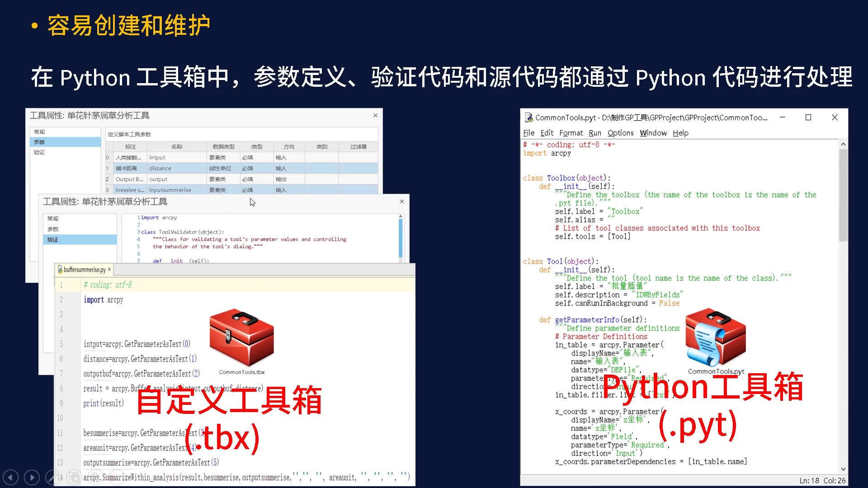
Task: Click the previous slide arrow at bottom left
Action: coord(10,477)
